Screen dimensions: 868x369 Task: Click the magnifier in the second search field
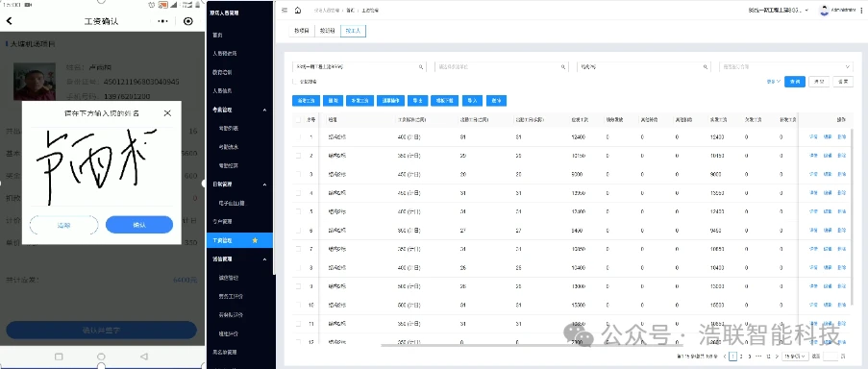[x=563, y=67]
